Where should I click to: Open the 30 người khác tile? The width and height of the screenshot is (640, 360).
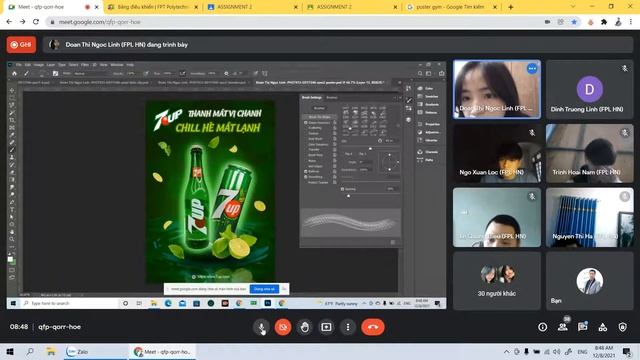coord(497,281)
